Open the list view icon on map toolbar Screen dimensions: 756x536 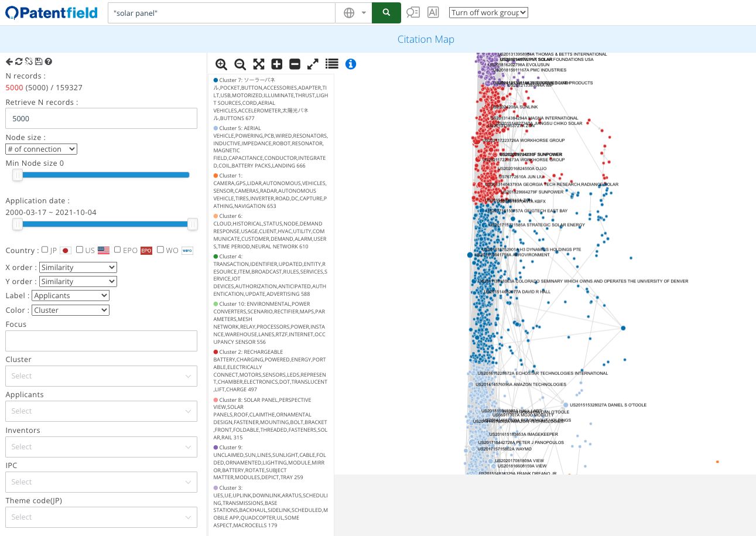(x=331, y=64)
